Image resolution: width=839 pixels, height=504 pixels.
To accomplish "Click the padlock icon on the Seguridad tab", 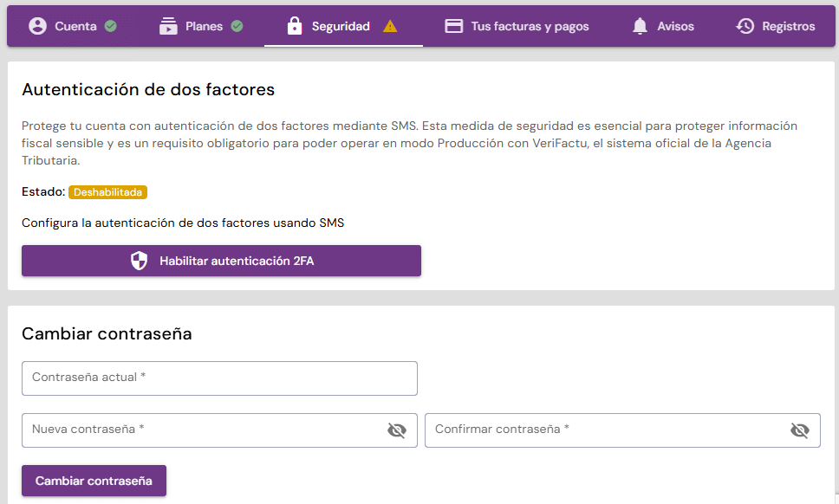I will click(x=295, y=26).
